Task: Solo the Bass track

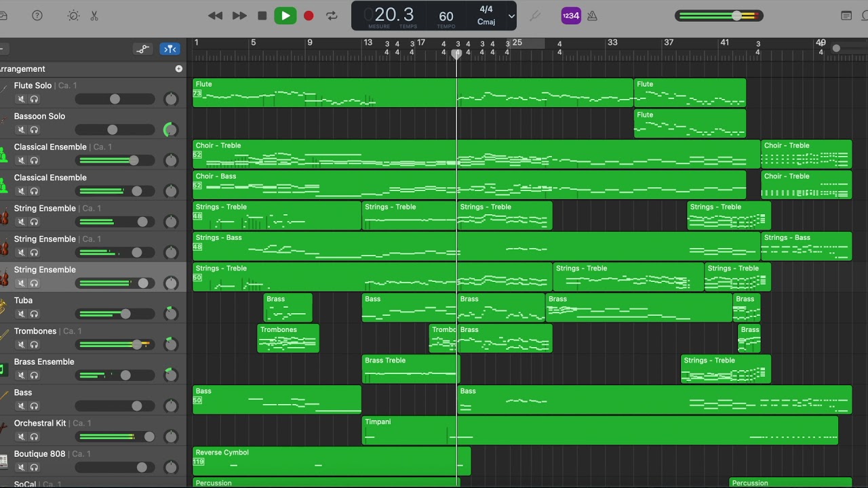Action: (x=34, y=406)
